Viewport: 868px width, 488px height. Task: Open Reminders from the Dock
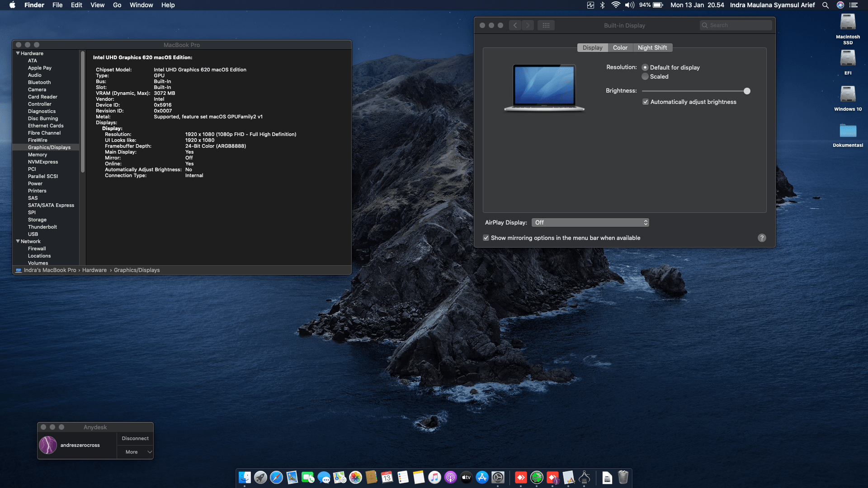pos(403,477)
